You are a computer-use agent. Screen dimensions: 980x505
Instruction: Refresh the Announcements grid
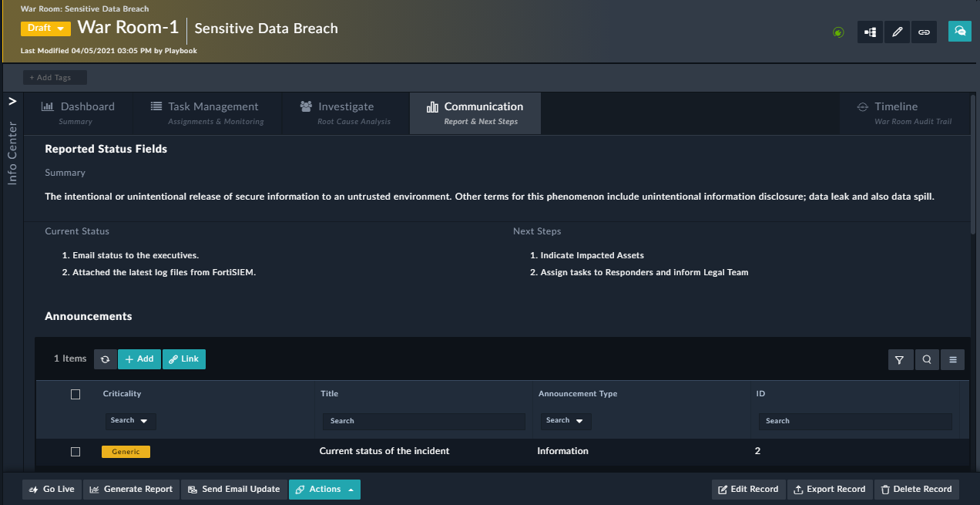[106, 359]
